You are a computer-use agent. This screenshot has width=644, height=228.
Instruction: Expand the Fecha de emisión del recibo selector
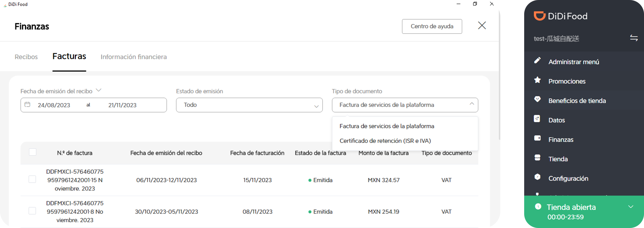pos(99,90)
